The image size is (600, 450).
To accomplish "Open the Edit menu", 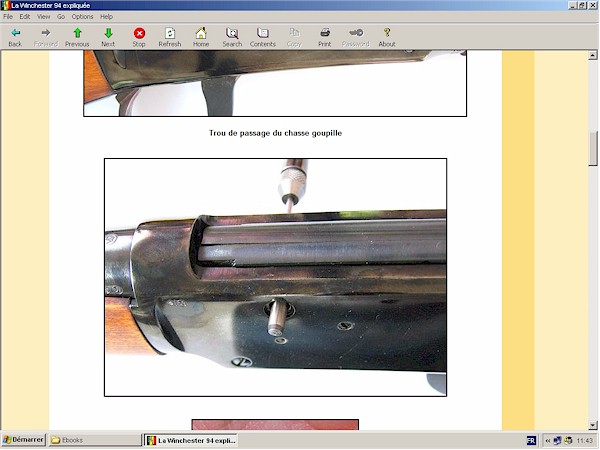I will [x=25, y=16].
